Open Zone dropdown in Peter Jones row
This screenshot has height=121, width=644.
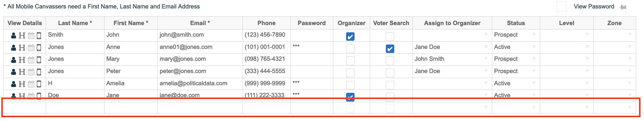click(x=614, y=71)
